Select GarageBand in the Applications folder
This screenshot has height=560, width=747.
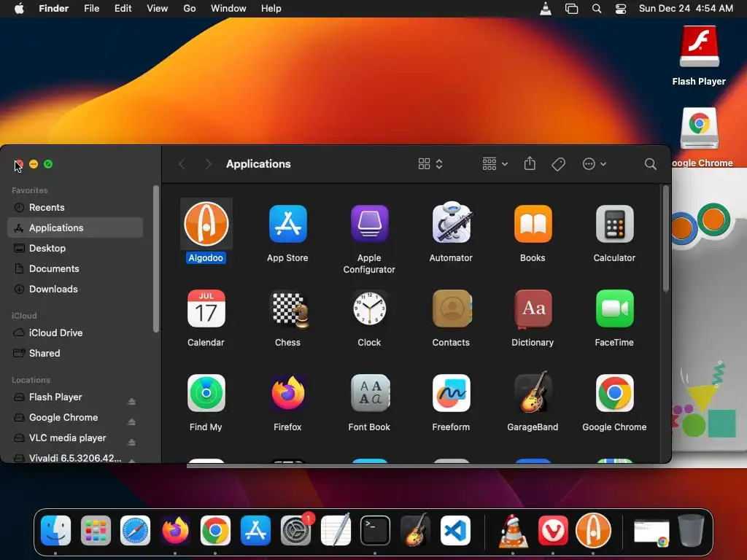(533, 392)
